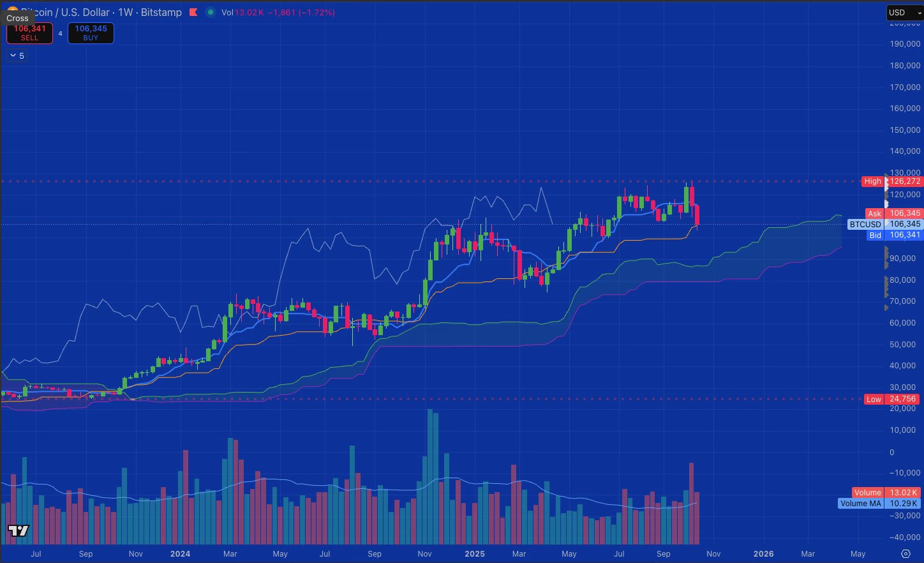This screenshot has width=924, height=563.
Task: Click the Bitstamp exchange name
Action: click(x=161, y=12)
